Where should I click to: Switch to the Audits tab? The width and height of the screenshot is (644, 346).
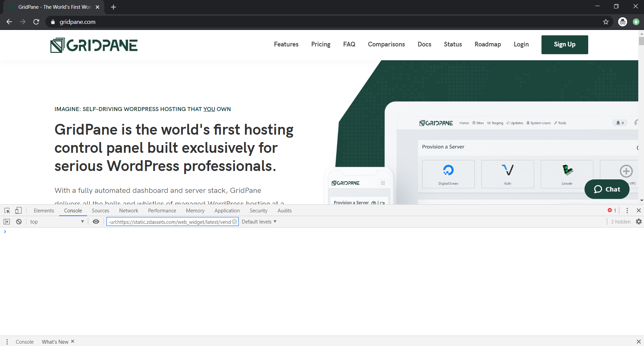tap(285, 211)
